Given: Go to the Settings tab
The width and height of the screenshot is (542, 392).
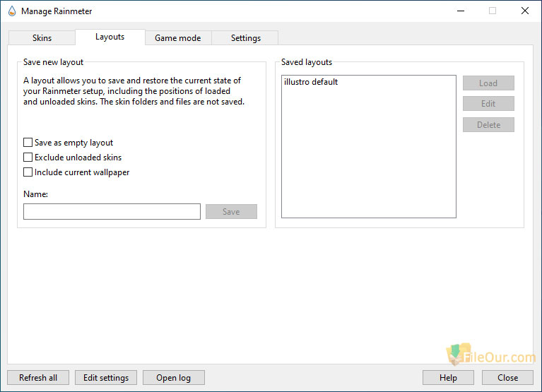Looking at the screenshot, I should pyautogui.click(x=245, y=37).
